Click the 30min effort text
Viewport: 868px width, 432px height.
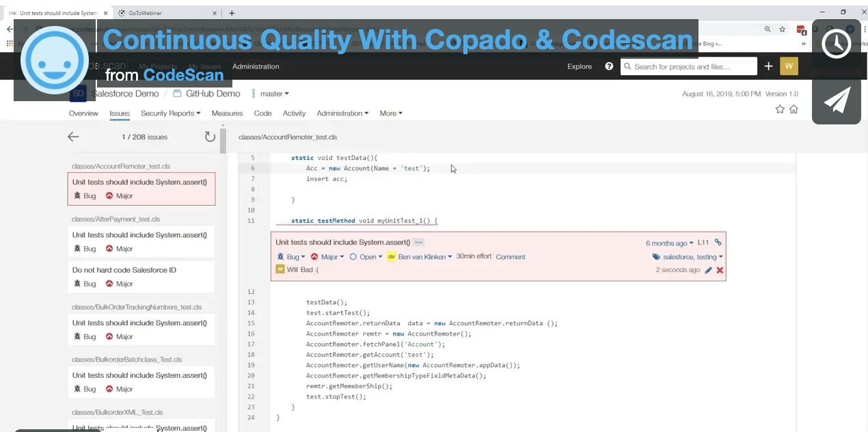[474, 257]
